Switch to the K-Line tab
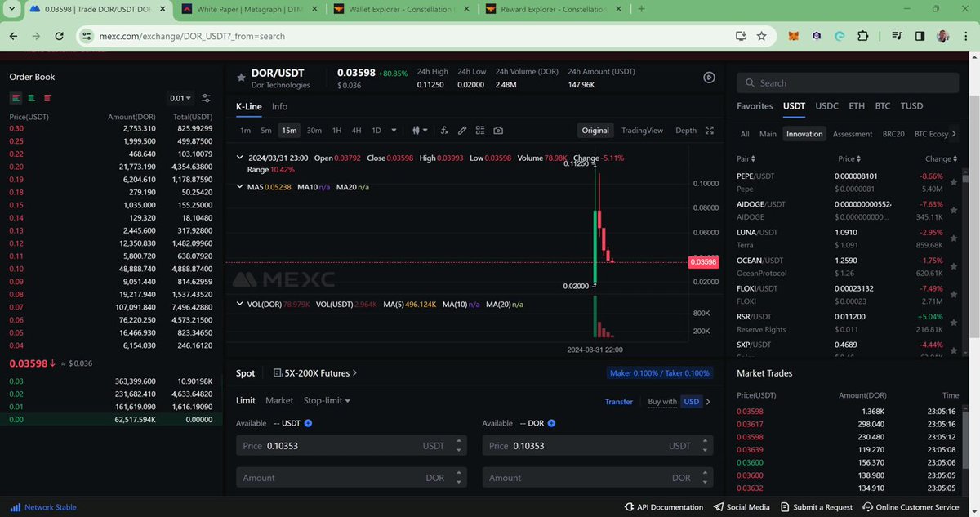The width and height of the screenshot is (980, 517). pos(249,106)
